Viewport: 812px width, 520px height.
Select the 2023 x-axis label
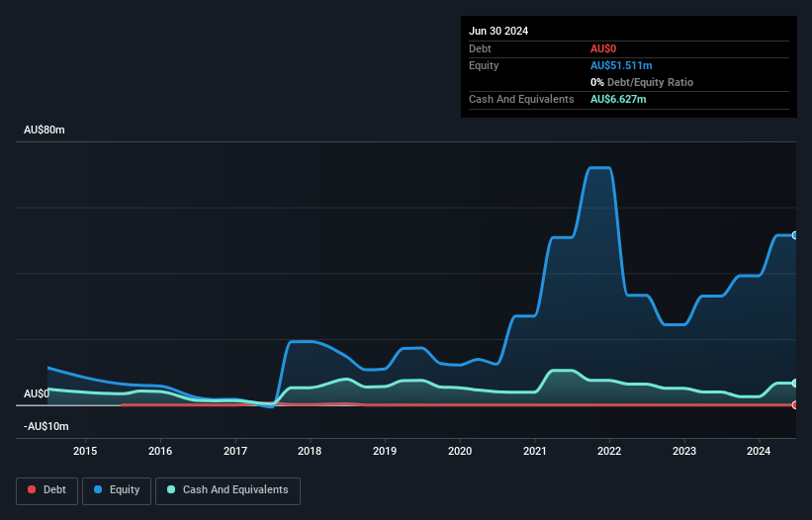(x=684, y=451)
